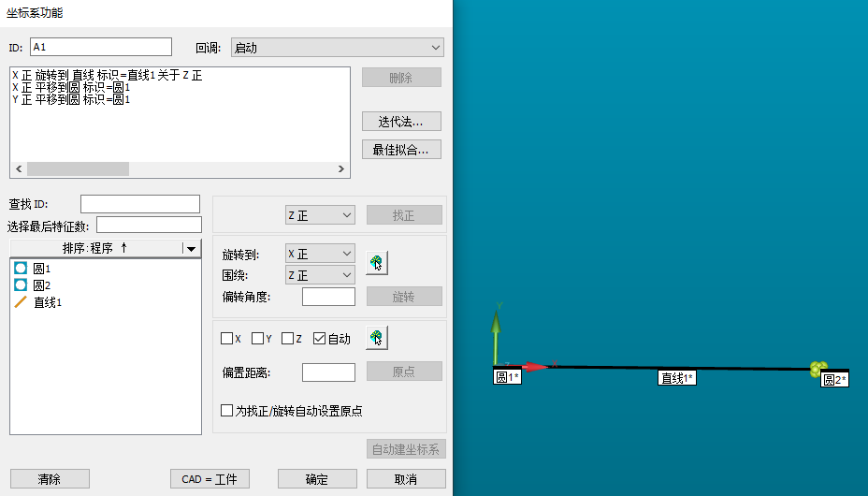This screenshot has width=868, height=496.
Task: Select the 圆2 circle icon in feature list
Action: [x=21, y=285]
